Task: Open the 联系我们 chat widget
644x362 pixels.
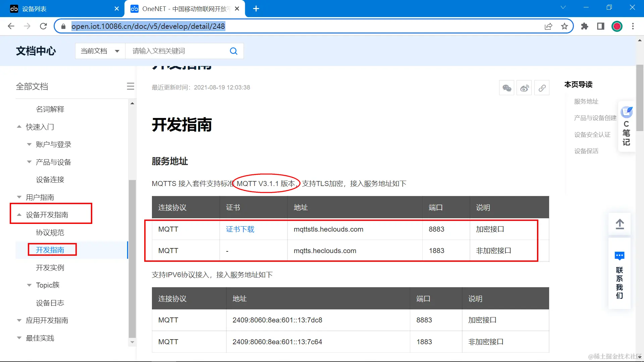Action: click(620, 274)
